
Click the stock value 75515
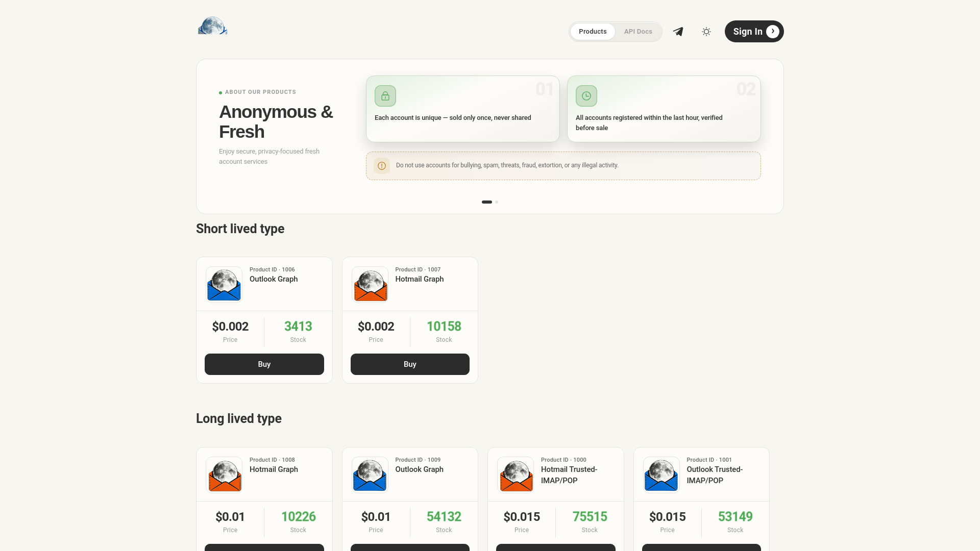pyautogui.click(x=590, y=517)
